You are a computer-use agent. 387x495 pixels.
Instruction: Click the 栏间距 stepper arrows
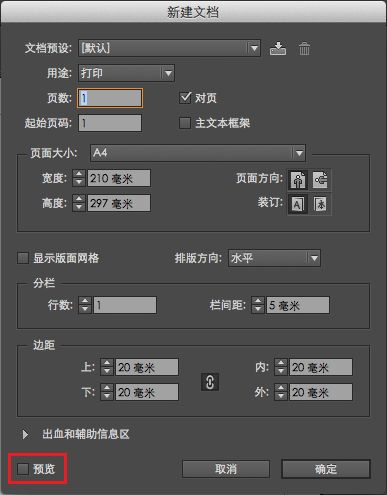pos(258,305)
